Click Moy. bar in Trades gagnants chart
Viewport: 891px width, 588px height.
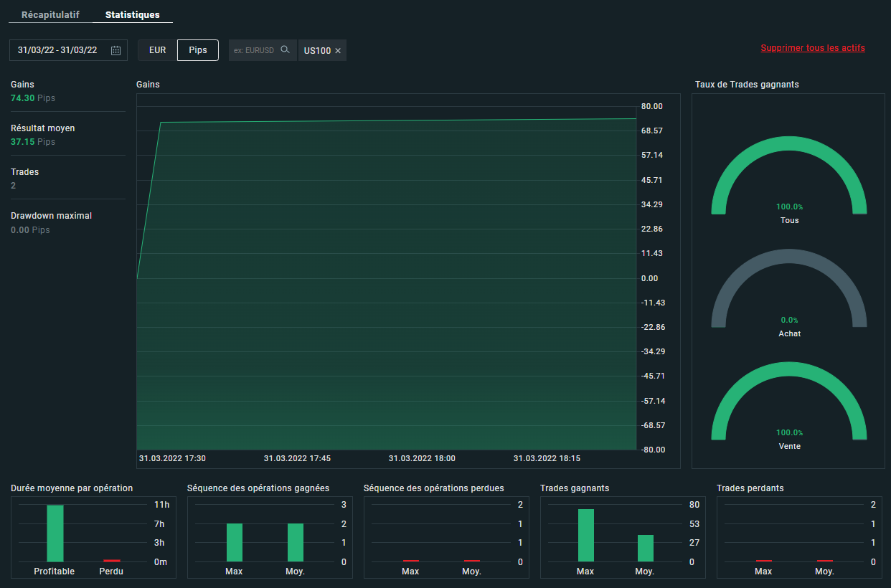[646, 548]
